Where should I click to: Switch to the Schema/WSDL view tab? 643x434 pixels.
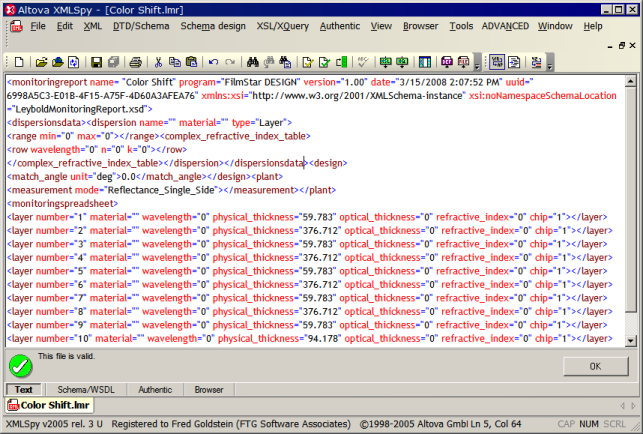[86, 390]
